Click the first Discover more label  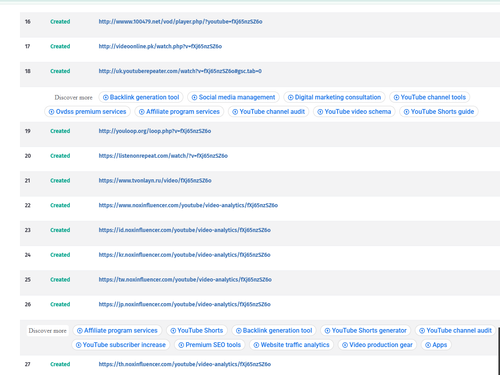[73, 97]
